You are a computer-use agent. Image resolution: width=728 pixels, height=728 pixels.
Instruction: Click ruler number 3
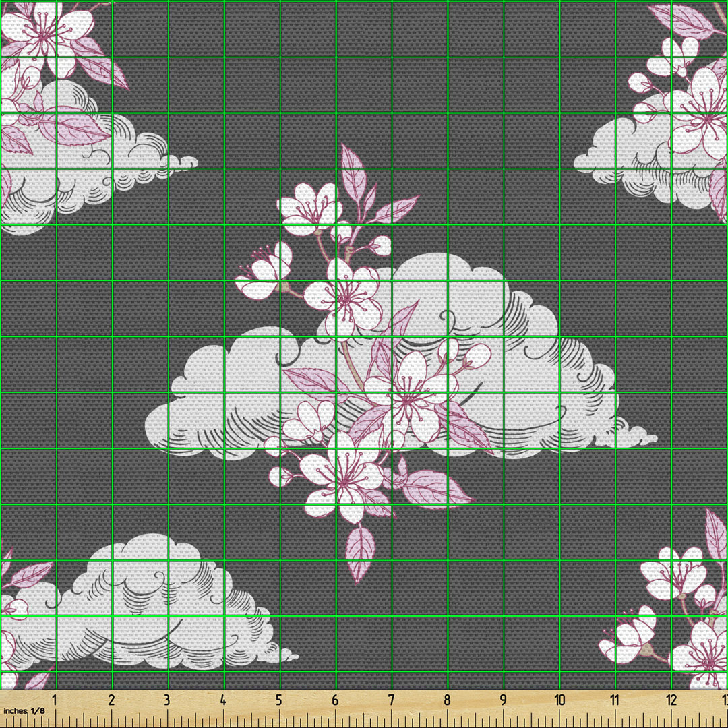tap(166, 700)
